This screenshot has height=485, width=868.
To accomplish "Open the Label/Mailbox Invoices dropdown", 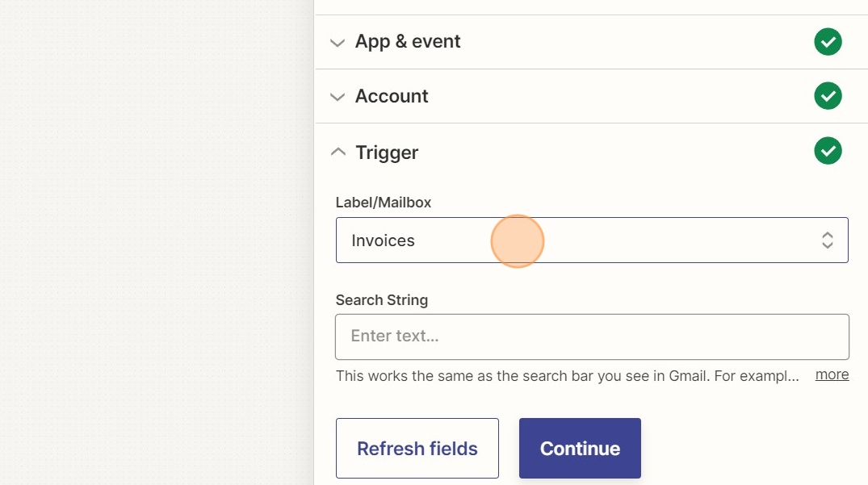I will coord(592,240).
